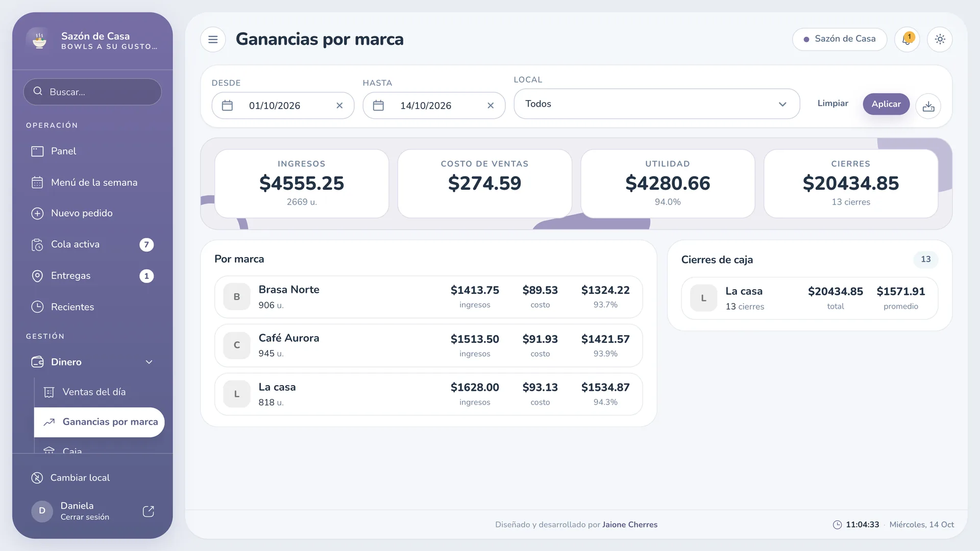This screenshot has height=551, width=980.
Task: Click the clock icon in footer
Action: pos(837,525)
